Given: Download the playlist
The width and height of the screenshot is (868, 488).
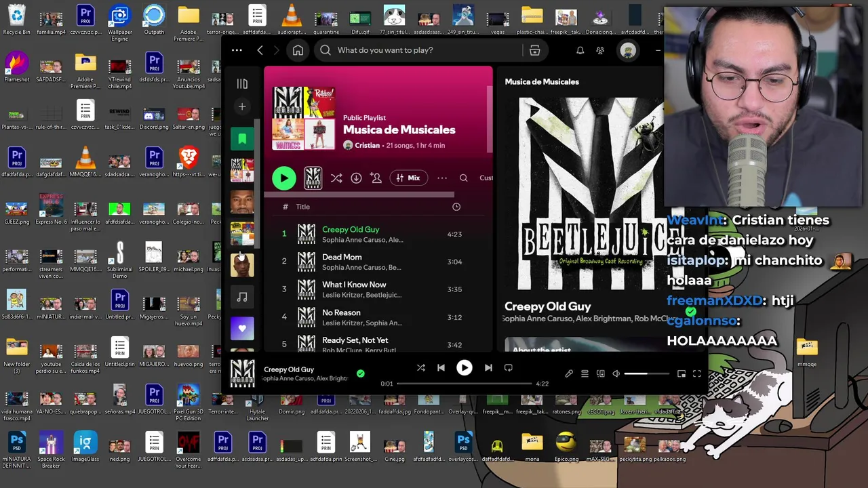Looking at the screenshot, I should click(356, 178).
